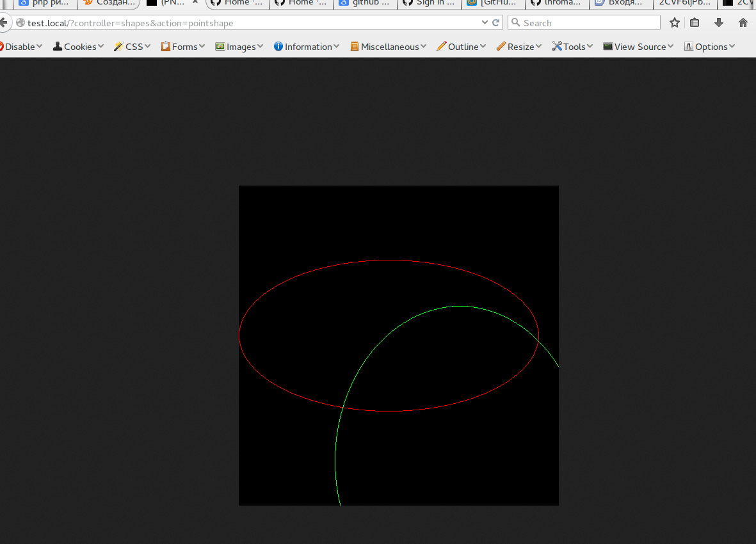The height and width of the screenshot is (544, 756).
Task: Switch to the '[GitHu...' tab
Action: (x=493, y=3)
